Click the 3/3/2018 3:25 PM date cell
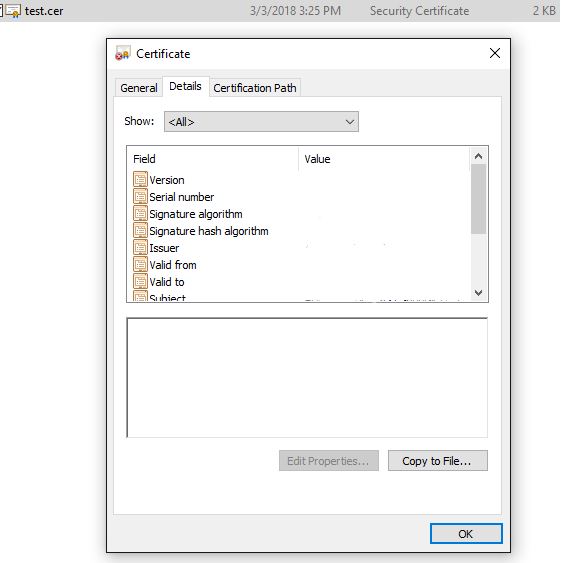This screenshot has height=563, width=561. click(x=295, y=11)
